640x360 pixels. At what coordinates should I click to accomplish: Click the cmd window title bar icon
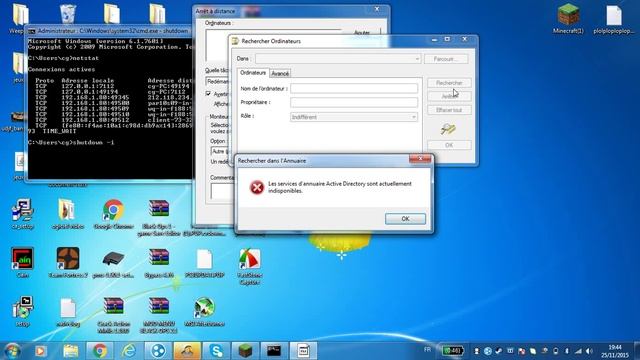[32, 31]
